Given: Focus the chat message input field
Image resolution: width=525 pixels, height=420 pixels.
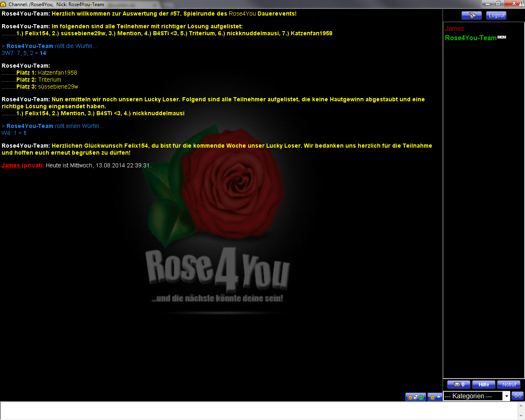Looking at the screenshot, I should 258,410.
